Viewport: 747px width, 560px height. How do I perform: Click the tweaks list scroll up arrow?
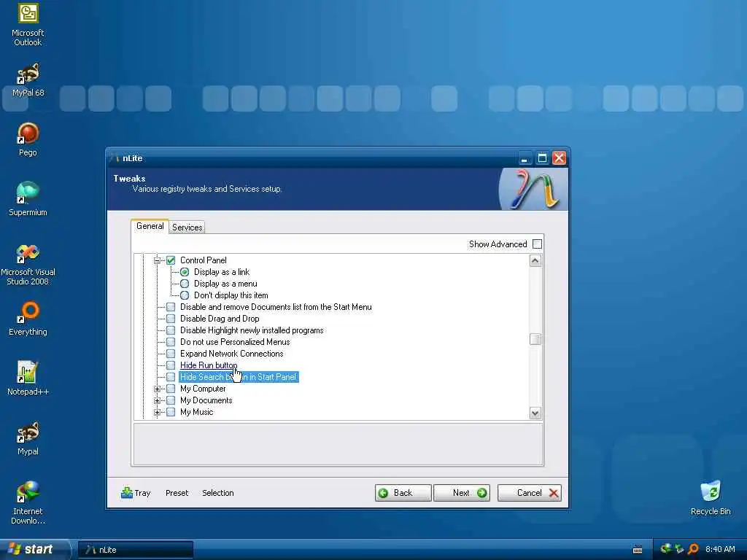[x=535, y=260]
